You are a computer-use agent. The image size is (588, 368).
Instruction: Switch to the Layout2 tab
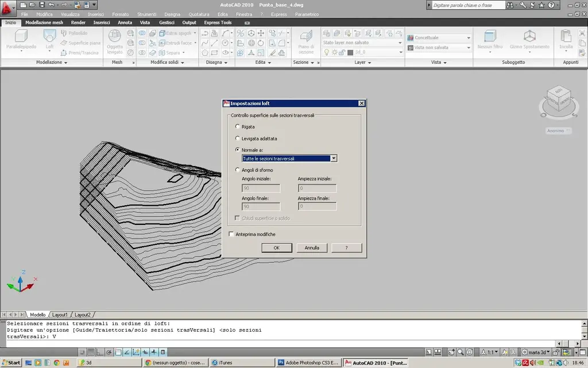[x=83, y=315]
